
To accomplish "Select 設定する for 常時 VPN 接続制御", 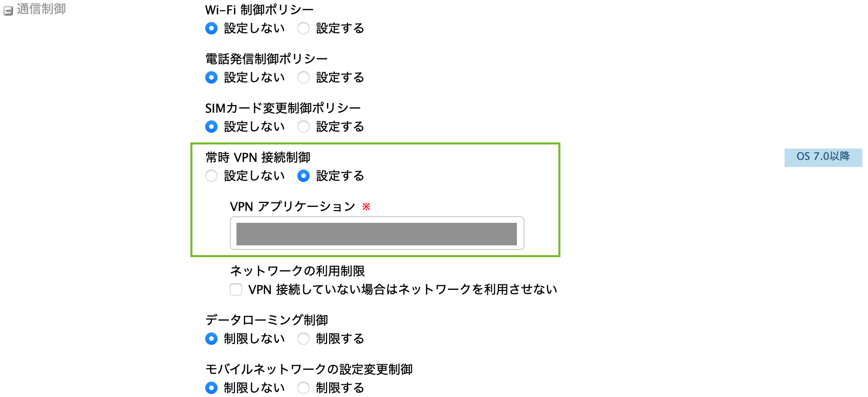I will [303, 176].
